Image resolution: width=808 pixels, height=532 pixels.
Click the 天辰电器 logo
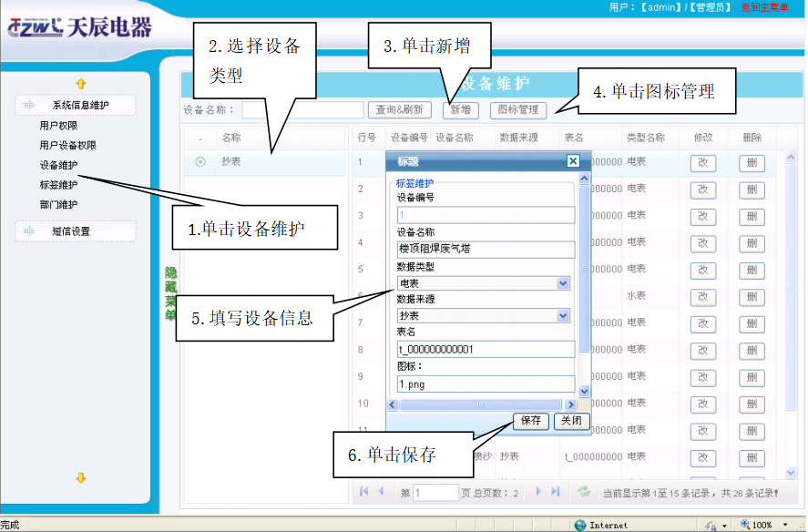tap(80, 27)
